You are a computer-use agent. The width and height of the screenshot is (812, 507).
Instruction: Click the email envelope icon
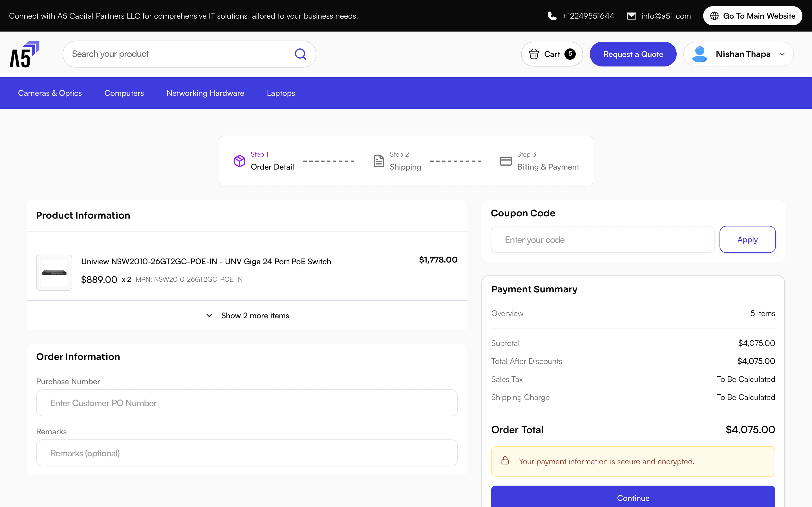click(x=632, y=16)
